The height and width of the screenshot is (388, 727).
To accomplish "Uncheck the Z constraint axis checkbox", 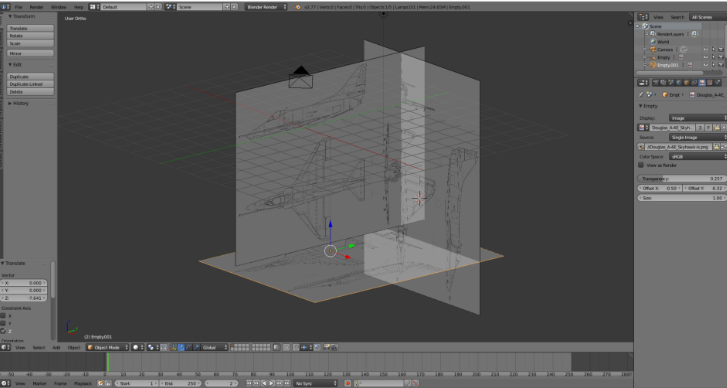I will 3,331.
